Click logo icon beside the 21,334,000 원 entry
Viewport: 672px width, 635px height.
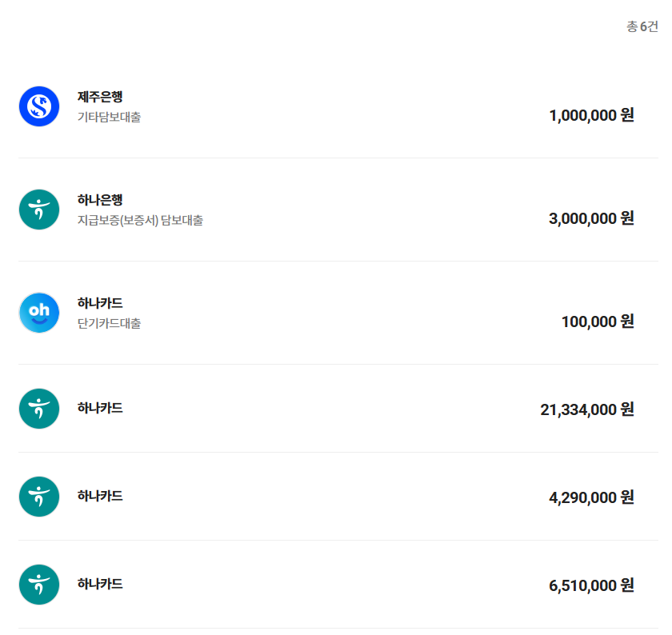pos(39,409)
